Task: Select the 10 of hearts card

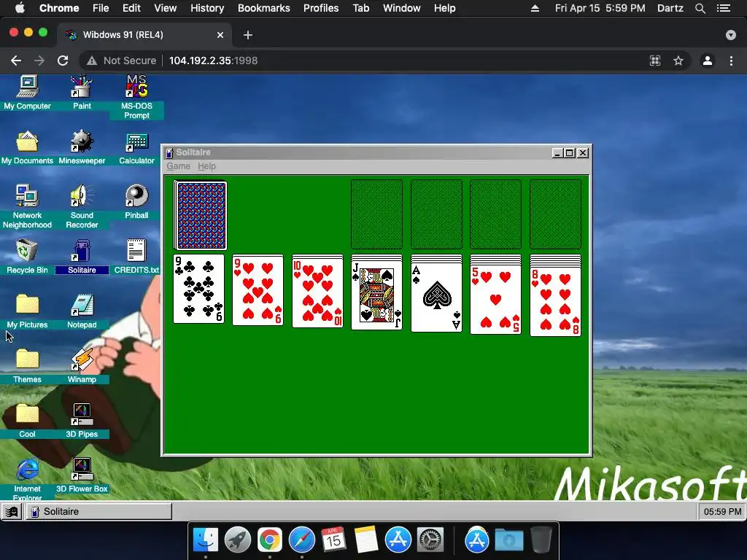Action: [317, 293]
